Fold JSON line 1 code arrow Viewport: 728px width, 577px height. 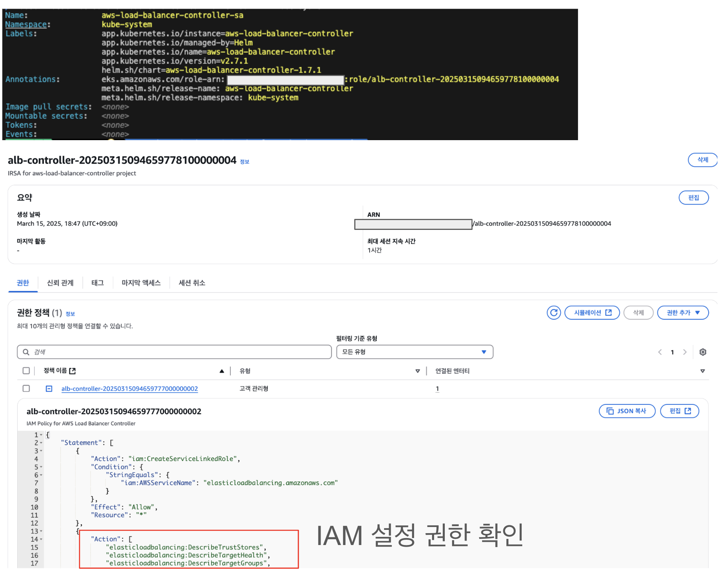click(41, 435)
